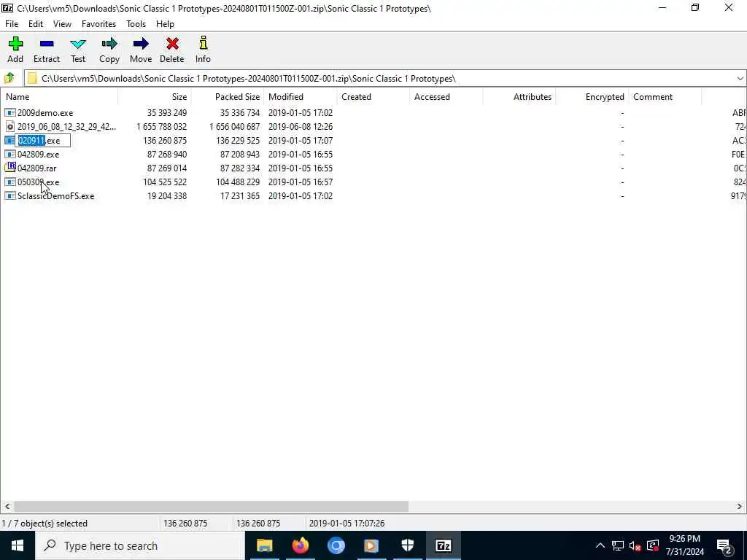Click the red Delete icon
This screenshot has width=747, height=560.
[172, 44]
